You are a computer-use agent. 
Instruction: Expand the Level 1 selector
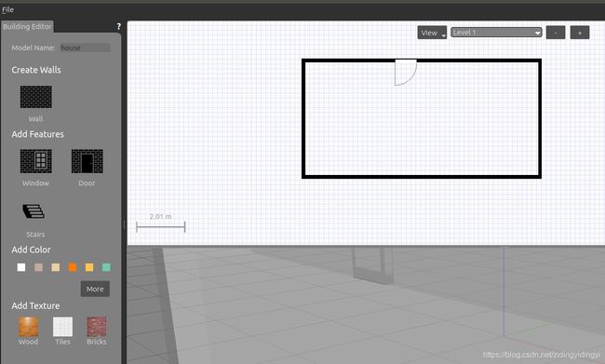pos(496,33)
